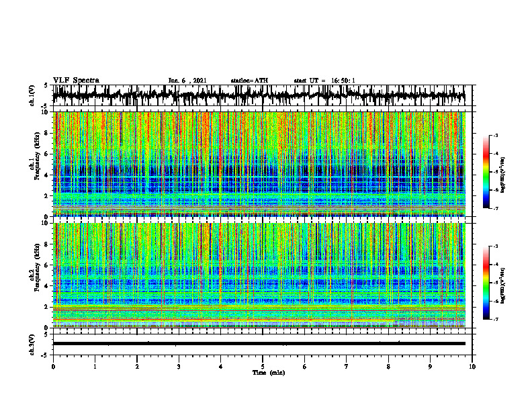Click the '-3' label on ch.2 colorbar
The width and height of the screenshot is (532, 411).
(496, 246)
